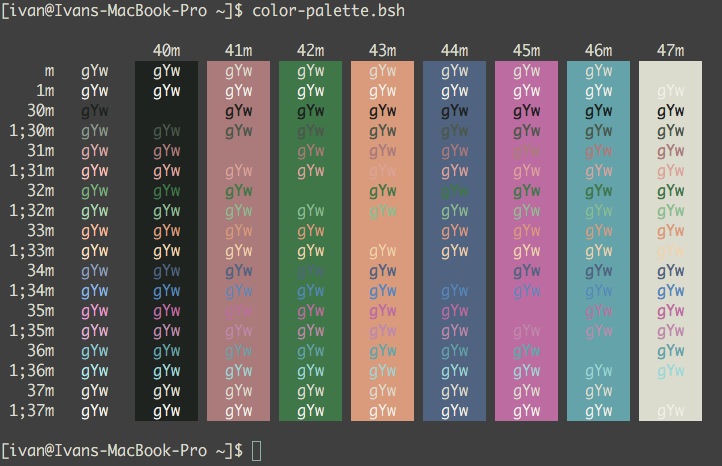722x466 pixels.
Task: Click the no-background gYw sample in 1;35m row
Action: click(x=95, y=330)
